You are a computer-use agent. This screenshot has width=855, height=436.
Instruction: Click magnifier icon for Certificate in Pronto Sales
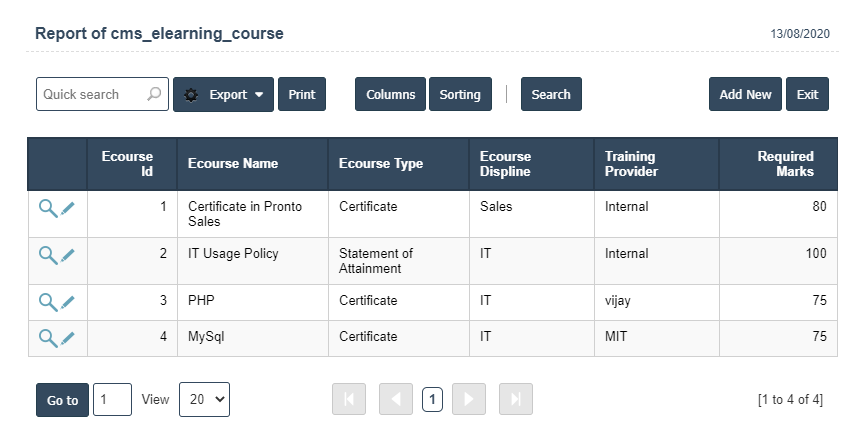pos(48,208)
